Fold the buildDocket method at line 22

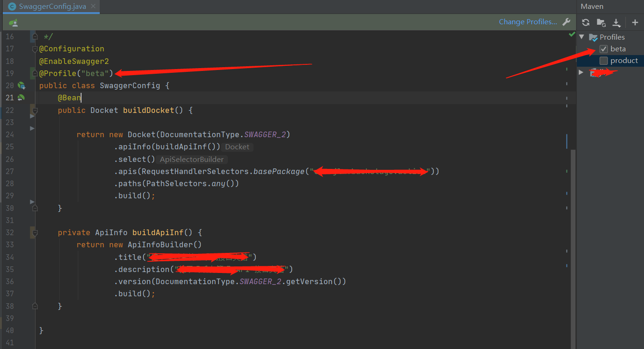[34, 110]
